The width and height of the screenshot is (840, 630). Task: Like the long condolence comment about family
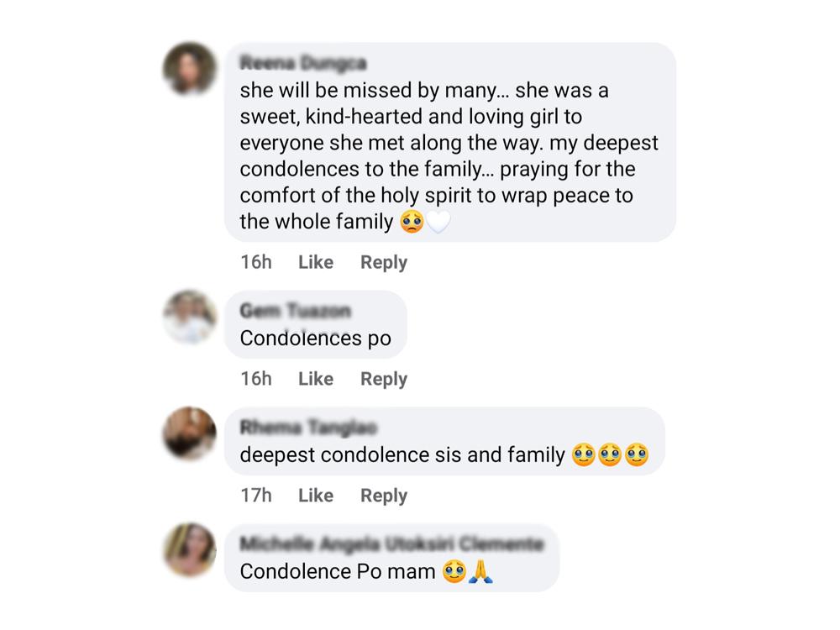pyautogui.click(x=315, y=262)
